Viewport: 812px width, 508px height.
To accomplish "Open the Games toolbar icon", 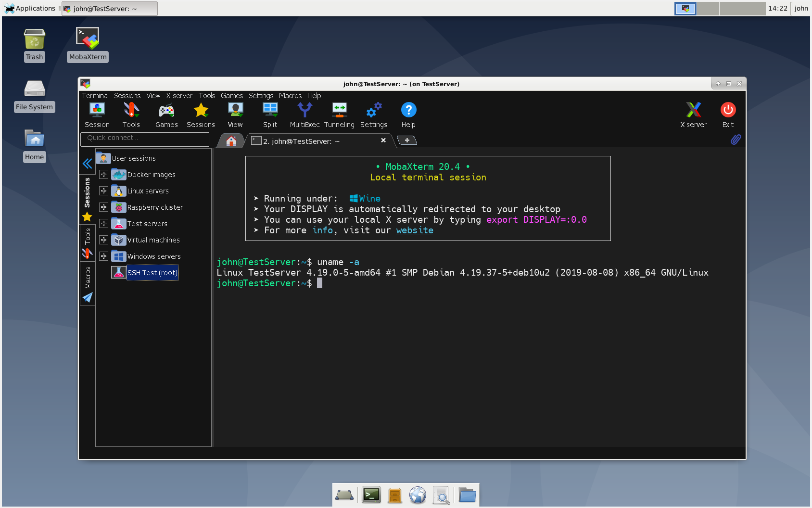I will [166, 115].
